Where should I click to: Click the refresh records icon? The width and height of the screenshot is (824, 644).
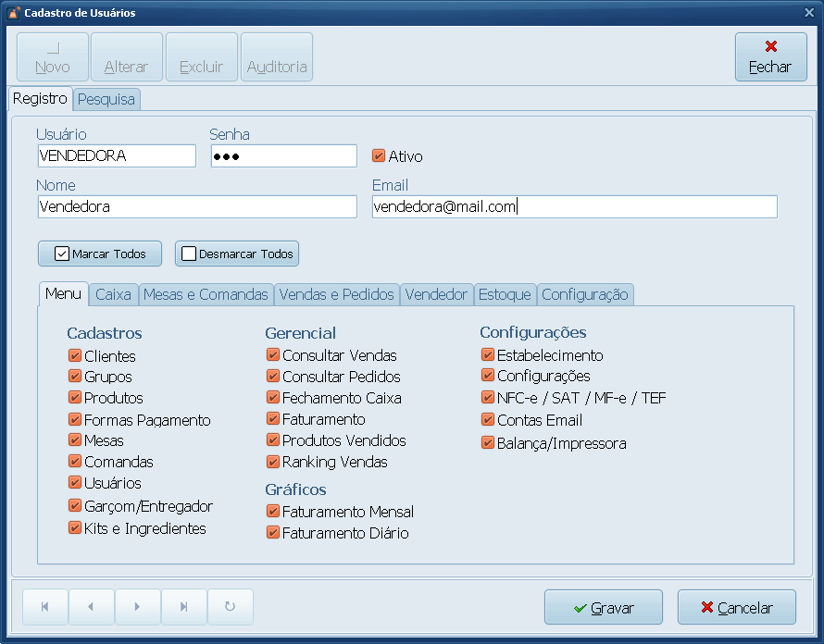[x=230, y=607]
